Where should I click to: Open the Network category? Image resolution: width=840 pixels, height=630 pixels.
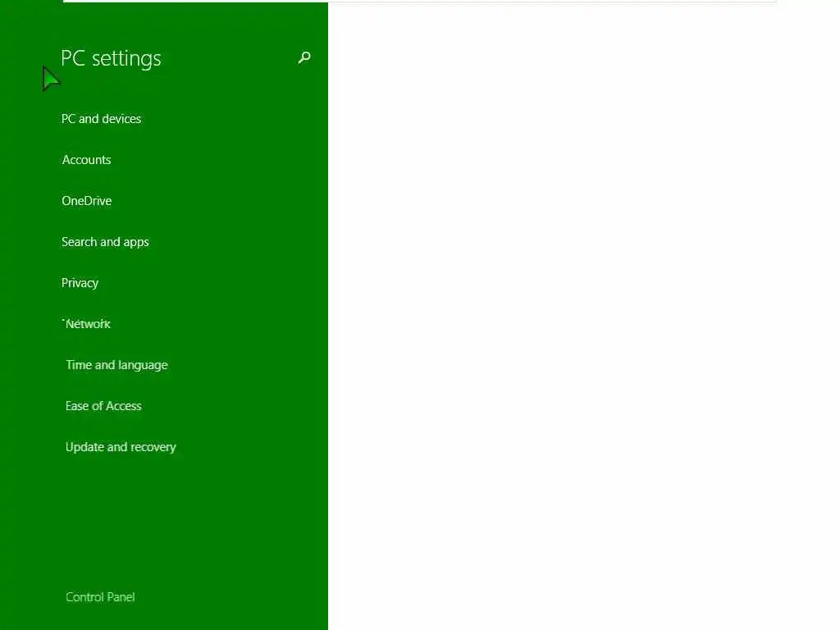[x=87, y=323]
